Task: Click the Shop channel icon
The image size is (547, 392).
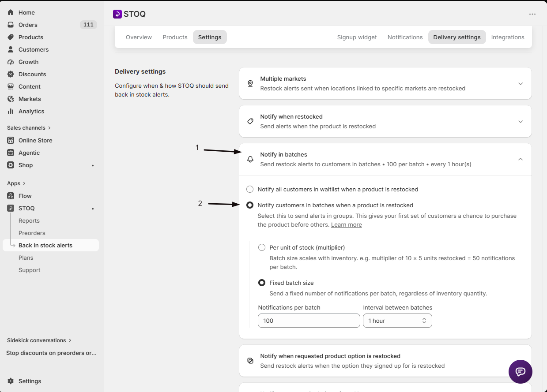Action: coord(11,165)
